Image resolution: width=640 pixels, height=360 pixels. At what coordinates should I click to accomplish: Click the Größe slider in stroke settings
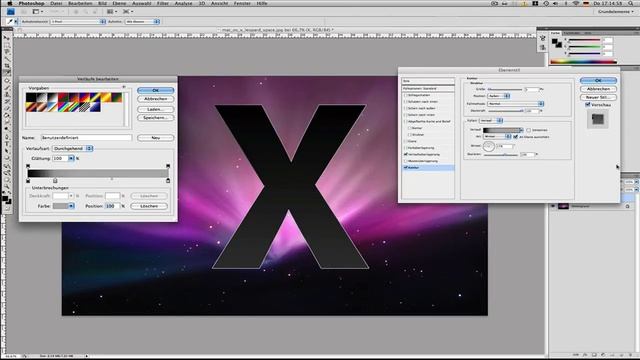[505, 89]
